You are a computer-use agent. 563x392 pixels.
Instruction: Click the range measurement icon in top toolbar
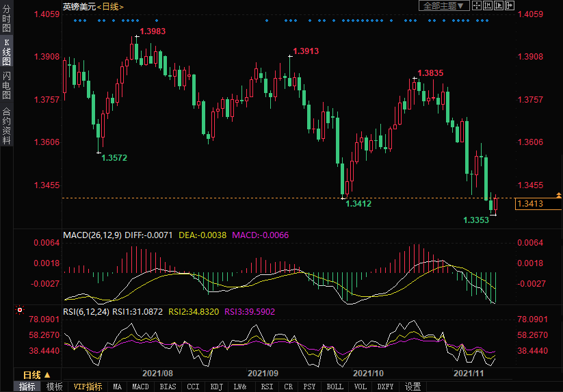pyautogui.click(x=487, y=5)
